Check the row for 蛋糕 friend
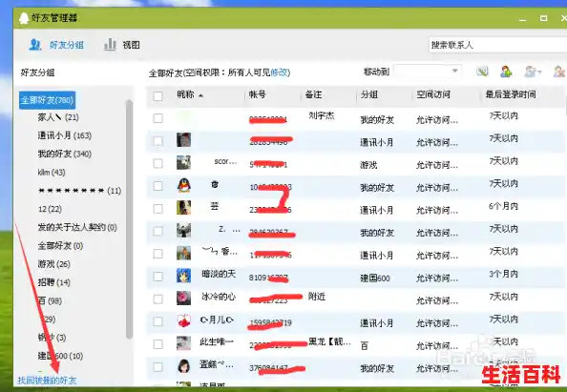The height and width of the screenshot is (392, 567). [x=158, y=367]
